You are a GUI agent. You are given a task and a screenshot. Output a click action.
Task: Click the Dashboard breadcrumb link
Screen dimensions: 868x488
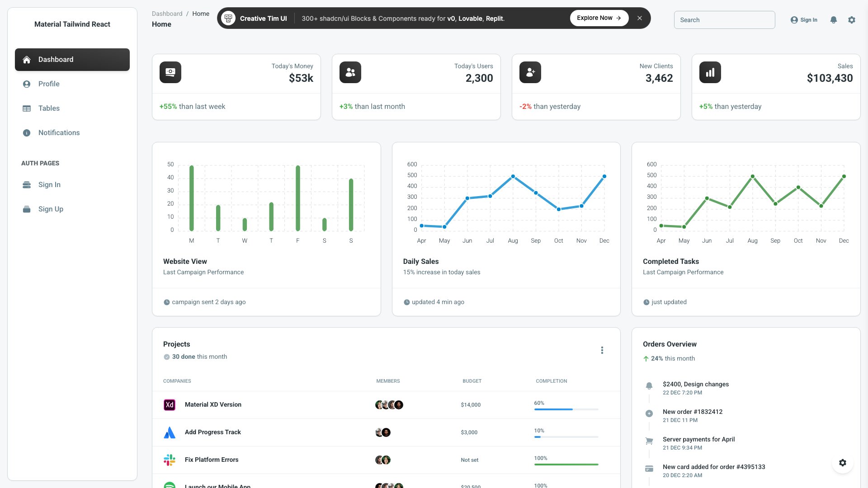click(x=167, y=14)
